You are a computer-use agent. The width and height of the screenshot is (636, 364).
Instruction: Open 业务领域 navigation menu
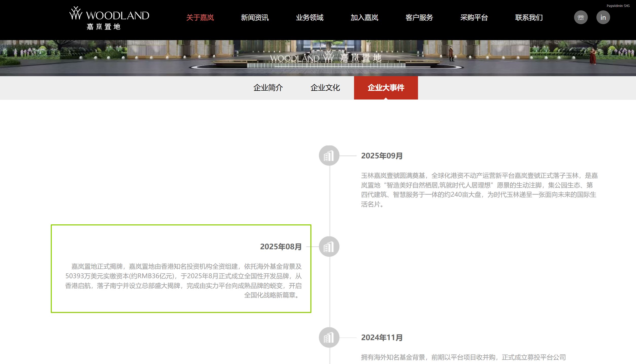pyautogui.click(x=310, y=18)
